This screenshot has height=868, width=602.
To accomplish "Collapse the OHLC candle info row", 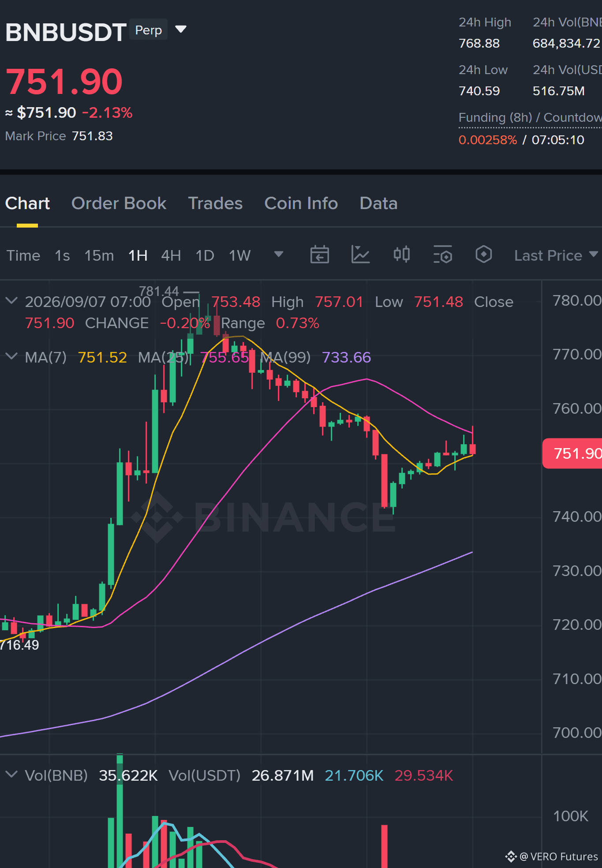I will [x=11, y=301].
